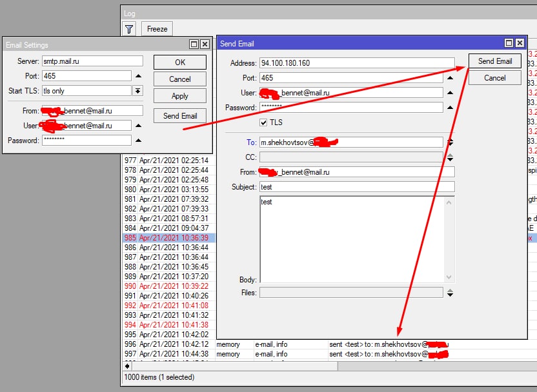Click Apply in Email Settings window
Image resolution: width=537 pixels, height=392 pixels.
click(180, 96)
